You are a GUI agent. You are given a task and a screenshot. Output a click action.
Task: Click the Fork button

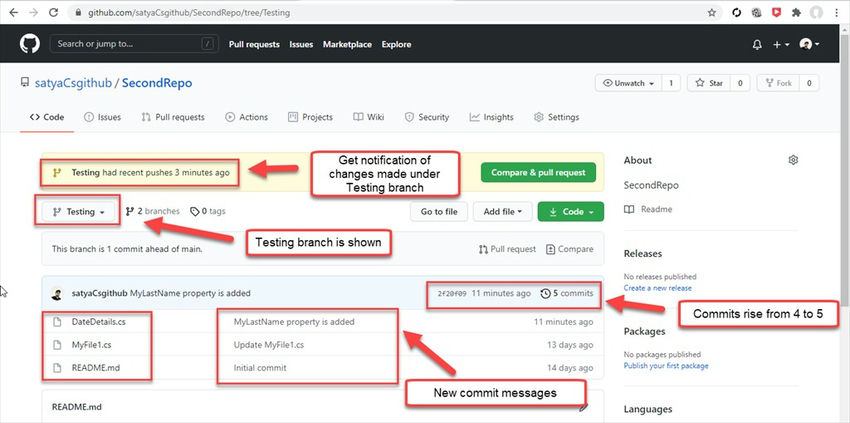778,83
